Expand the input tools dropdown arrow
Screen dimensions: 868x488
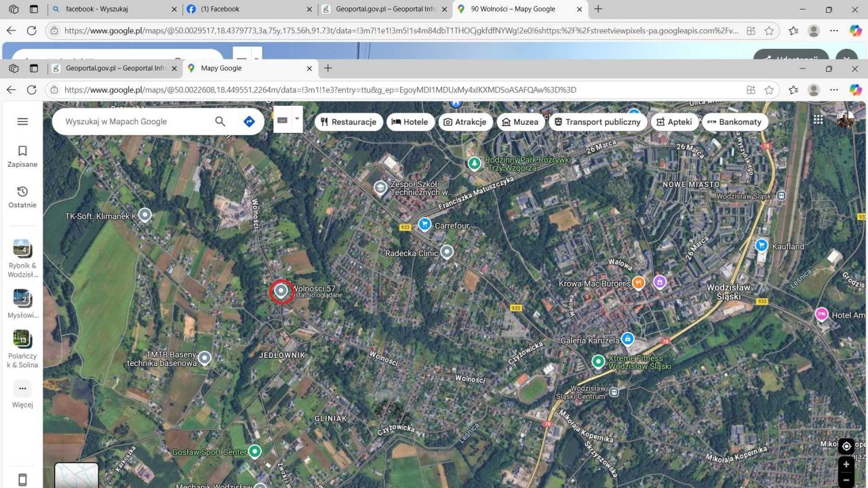click(x=296, y=119)
